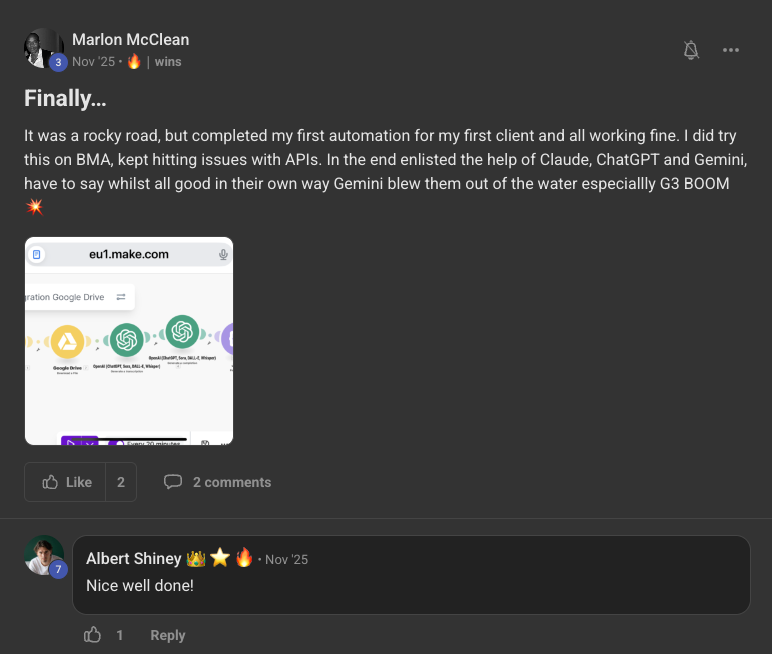Open Marlon McClean's profile name link
The width and height of the screenshot is (772, 654).
pyautogui.click(x=130, y=40)
